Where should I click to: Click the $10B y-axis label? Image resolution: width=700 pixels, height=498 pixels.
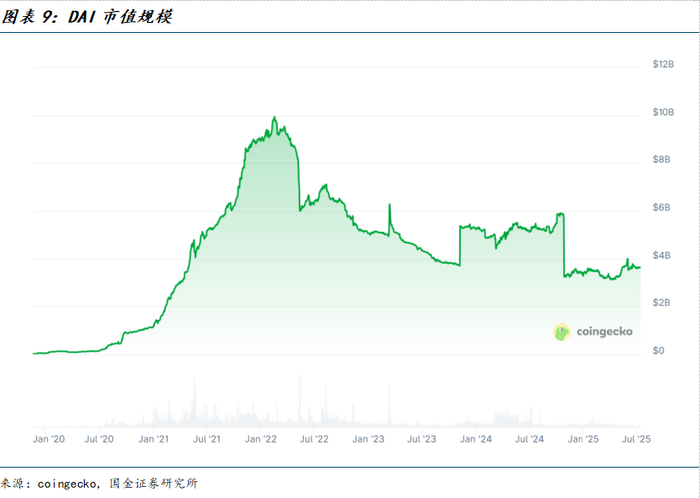663,112
